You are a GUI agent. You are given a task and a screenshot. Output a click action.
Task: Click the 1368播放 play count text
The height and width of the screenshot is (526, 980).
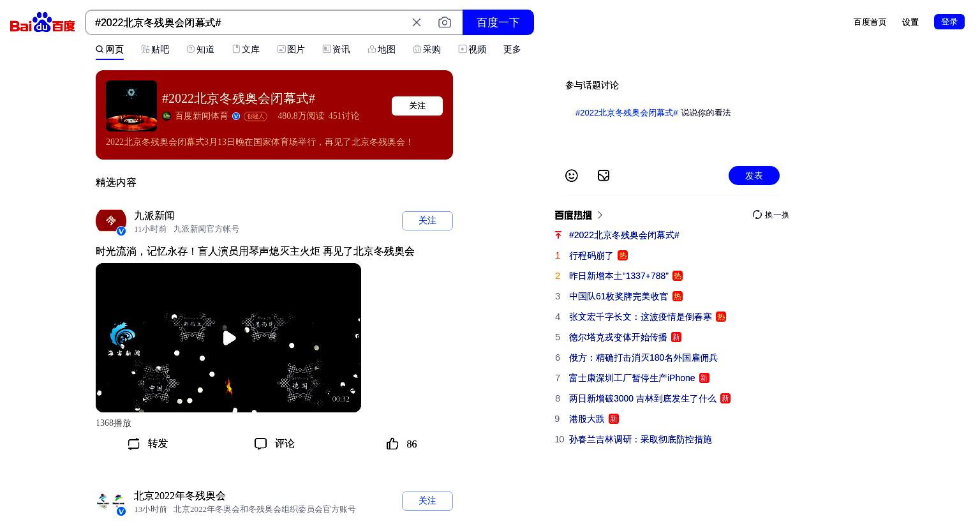tap(114, 423)
